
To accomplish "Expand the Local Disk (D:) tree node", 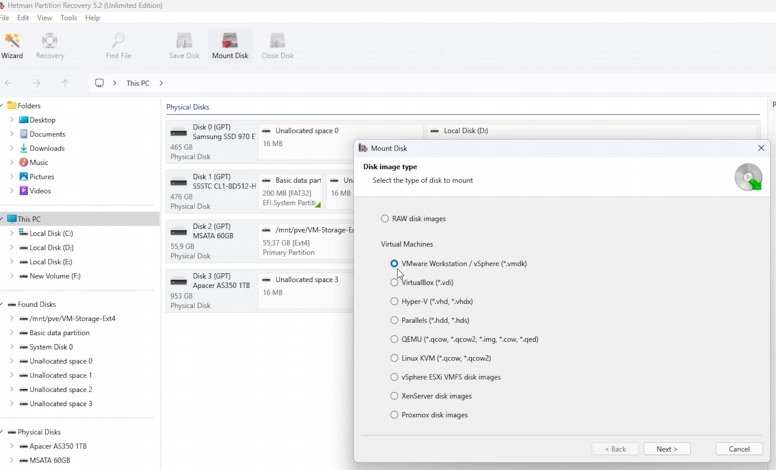I will [x=11, y=247].
